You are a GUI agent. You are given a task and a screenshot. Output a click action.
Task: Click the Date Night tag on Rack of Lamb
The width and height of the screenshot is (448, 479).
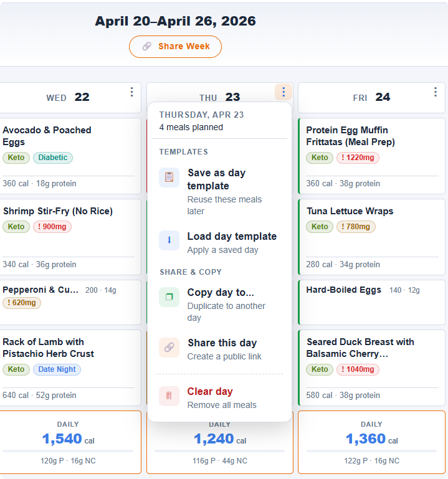coord(57,369)
